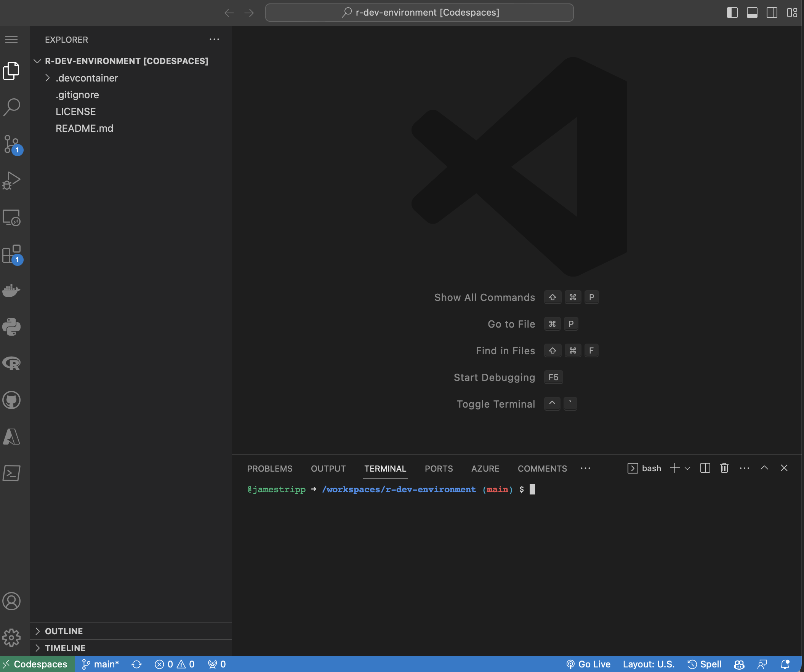Screen dimensions: 804x672
Task: Open the Azure view in activity bar
Action: tap(11, 437)
